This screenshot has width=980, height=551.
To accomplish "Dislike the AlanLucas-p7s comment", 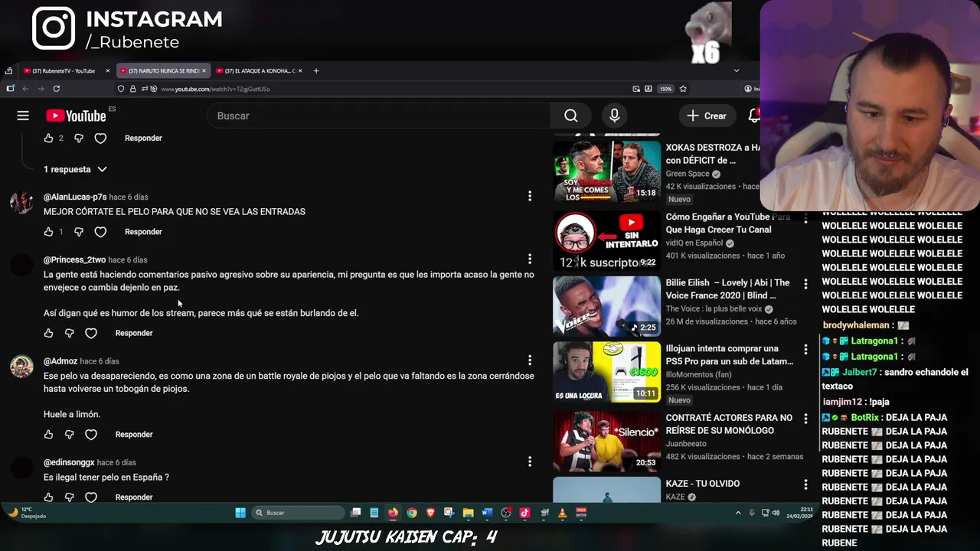I will click(x=79, y=232).
